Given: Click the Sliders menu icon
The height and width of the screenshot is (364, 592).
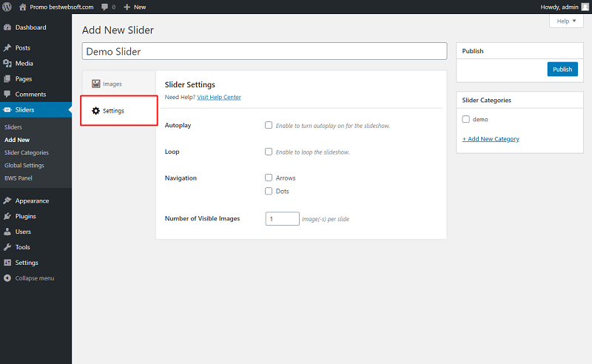Looking at the screenshot, I should (x=7, y=109).
